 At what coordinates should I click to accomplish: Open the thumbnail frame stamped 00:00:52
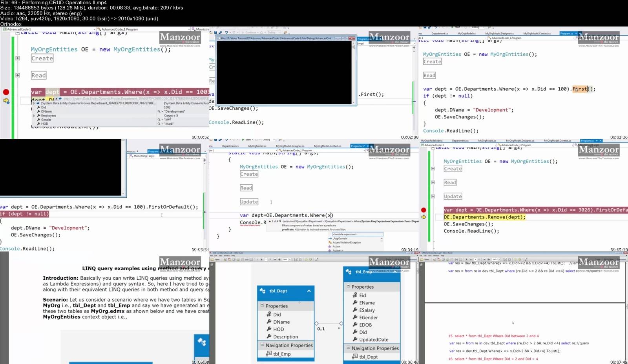pyautogui.click(x=104, y=83)
